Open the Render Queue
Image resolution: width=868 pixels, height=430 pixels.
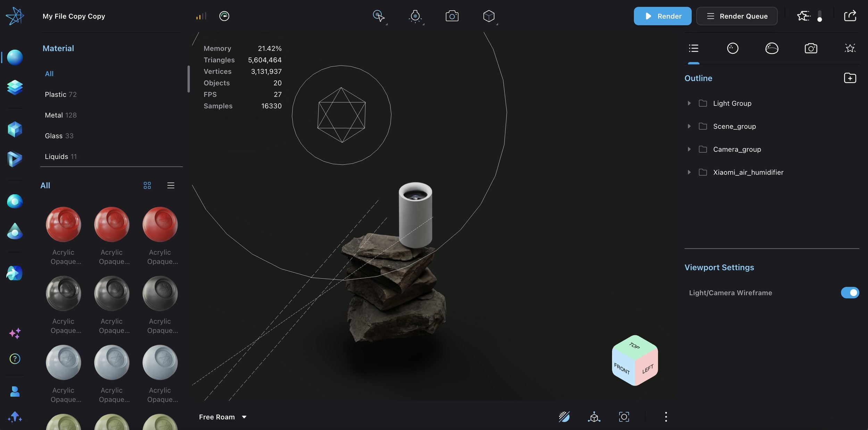pos(737,16)
